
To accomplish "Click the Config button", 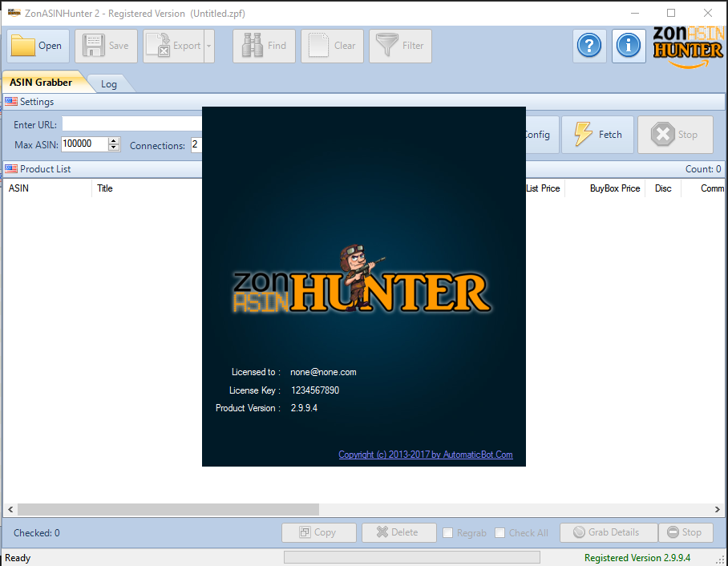I will click(x=542, y=135).
